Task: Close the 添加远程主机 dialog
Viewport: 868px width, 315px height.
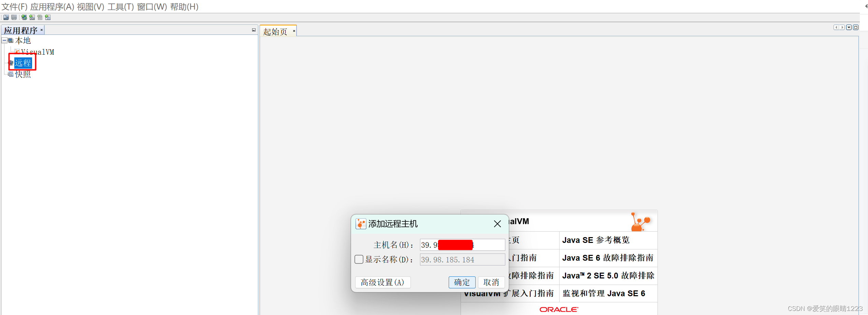Action: point(497,224)
